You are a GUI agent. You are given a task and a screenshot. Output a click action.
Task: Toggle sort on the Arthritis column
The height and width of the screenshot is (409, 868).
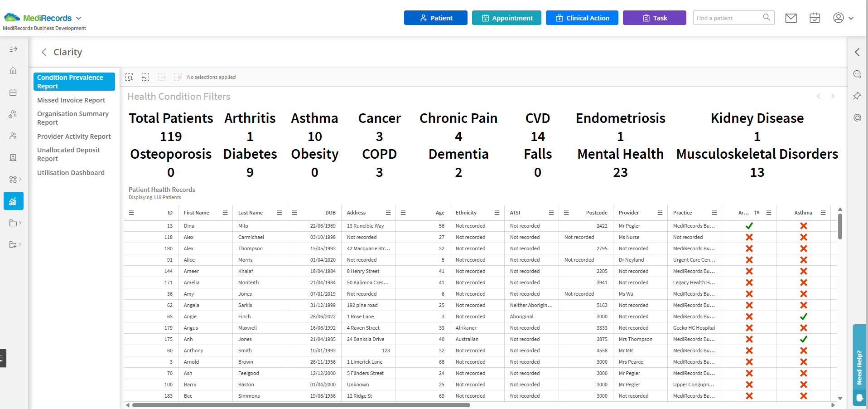point(757,213)
